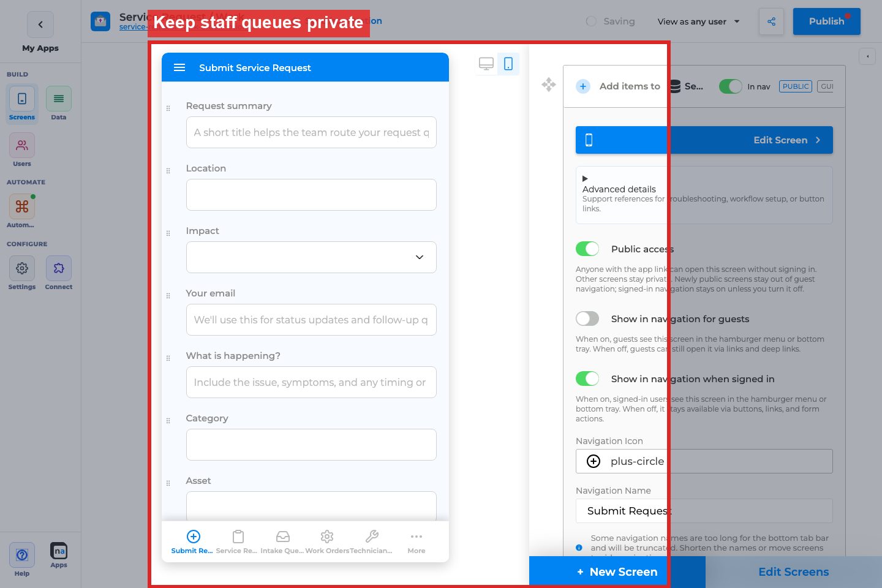Click the Publish button

pyautogui.click(x=826, y=21)
